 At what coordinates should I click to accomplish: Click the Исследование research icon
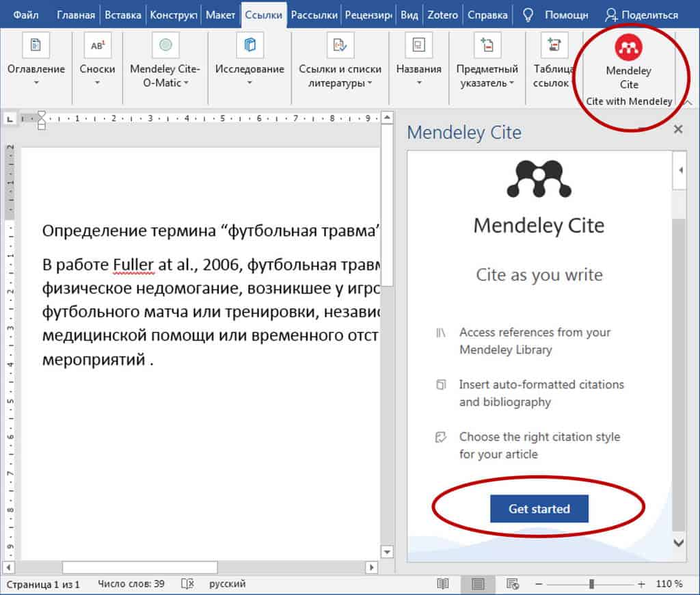click(x=250, y=45)
